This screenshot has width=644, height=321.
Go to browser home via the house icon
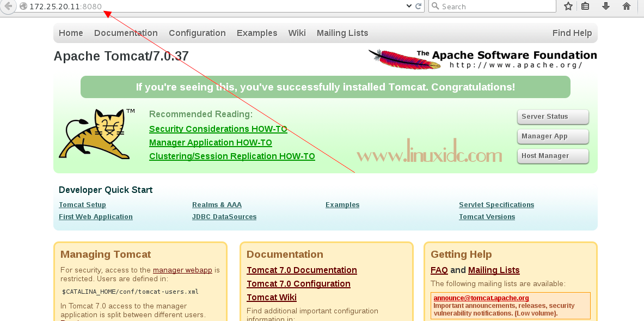625,6
